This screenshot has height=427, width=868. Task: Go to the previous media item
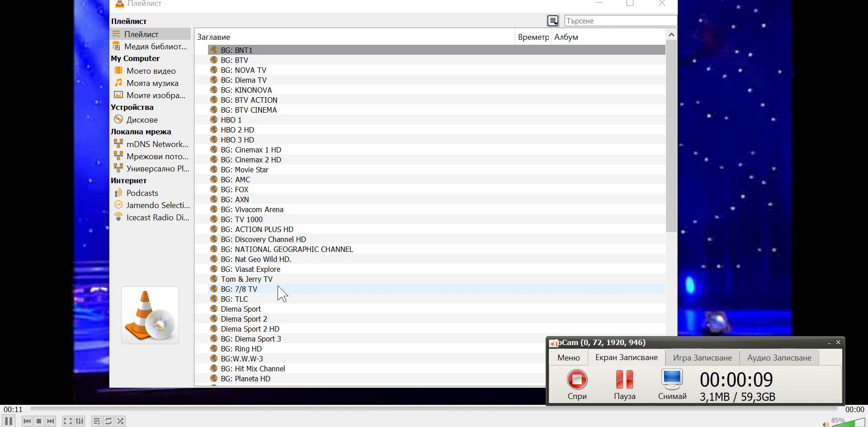[x=27, y=421]
